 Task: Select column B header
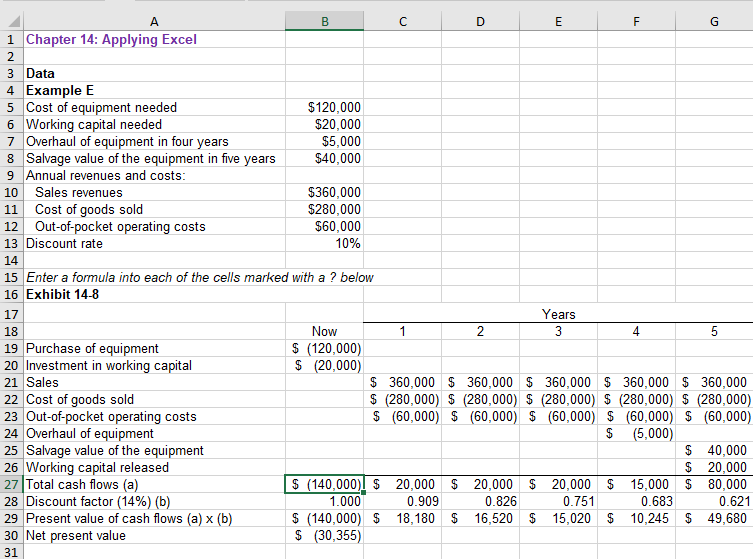pos(325,22)
